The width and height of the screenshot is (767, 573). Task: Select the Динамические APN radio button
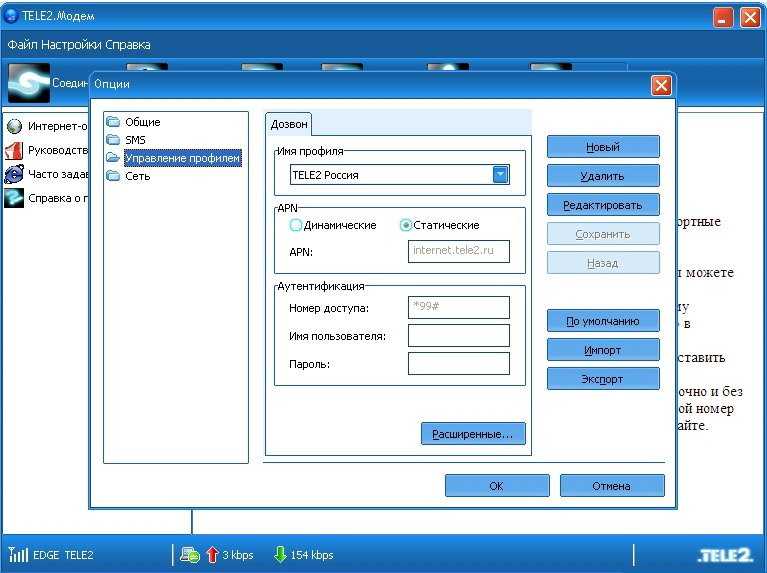click(295, 225)
